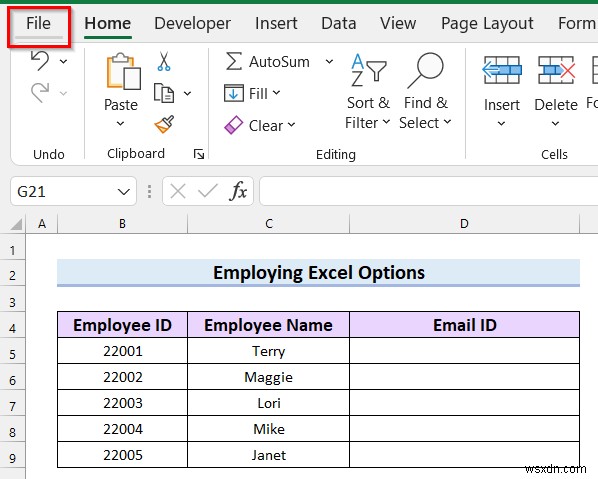Select cell containing 22003
598x479 pixels.
tap(122, 403)
